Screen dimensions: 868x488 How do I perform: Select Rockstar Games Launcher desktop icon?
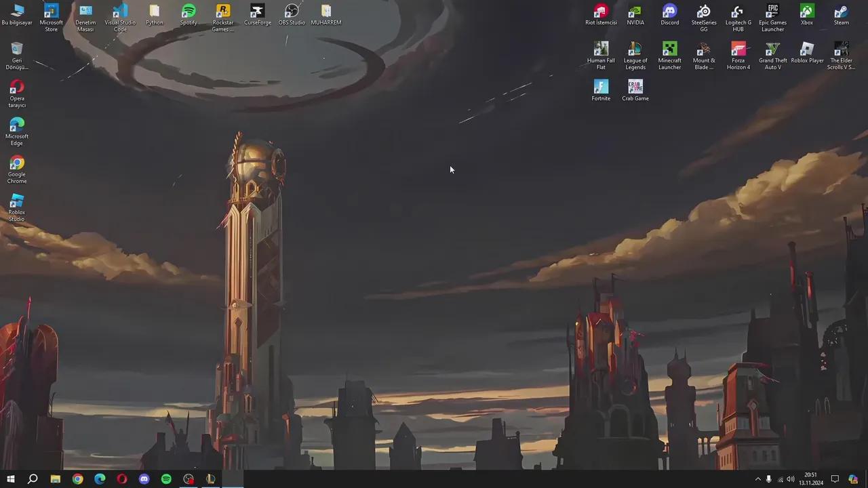(223, 18)
